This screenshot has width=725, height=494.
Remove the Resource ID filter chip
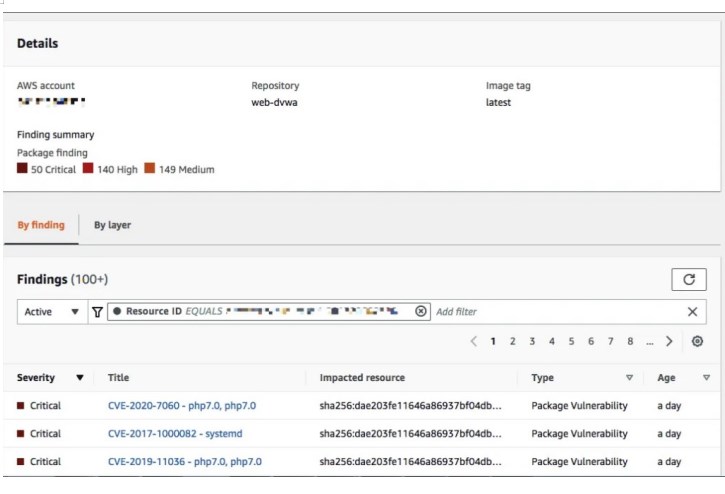pyautogui.click(x=421, y=312)
